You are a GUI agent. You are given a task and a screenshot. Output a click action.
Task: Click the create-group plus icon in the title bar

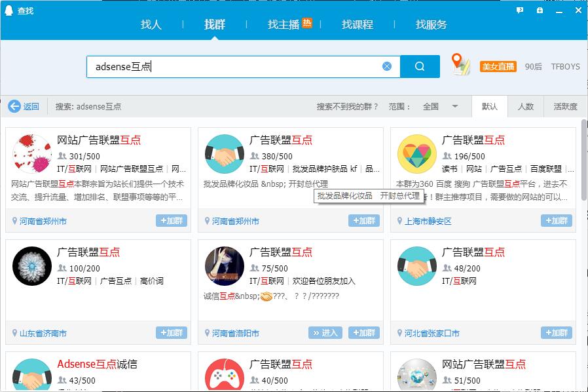click(539, 10)
